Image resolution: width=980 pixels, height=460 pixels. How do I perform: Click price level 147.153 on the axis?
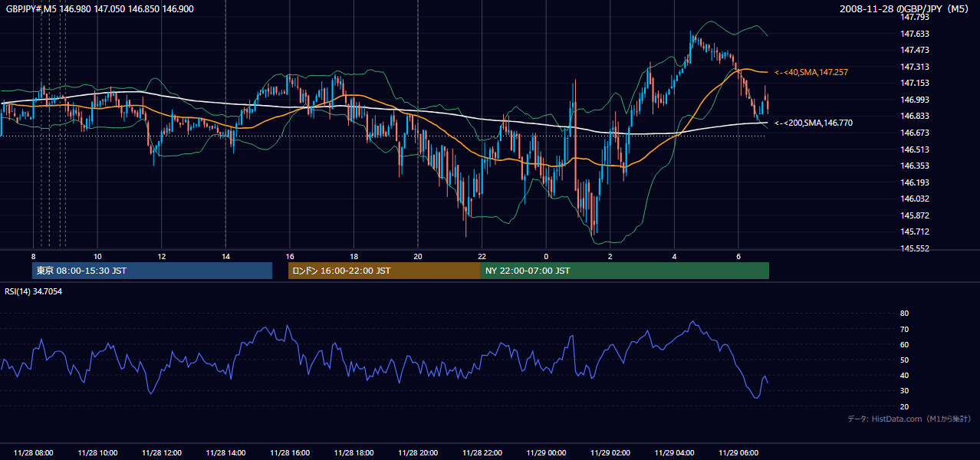point(915,83)
